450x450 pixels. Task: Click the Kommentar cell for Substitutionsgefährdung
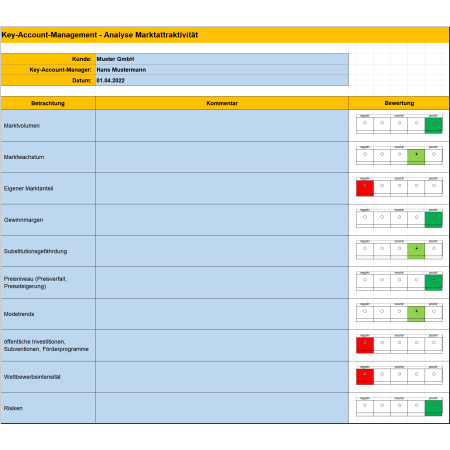pos(222,251)
